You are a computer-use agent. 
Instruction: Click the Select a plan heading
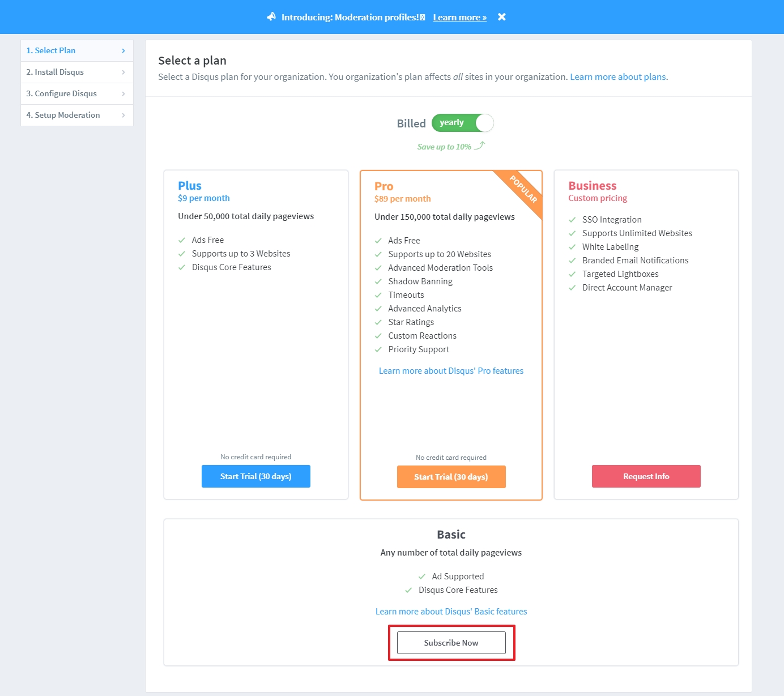pyautogui.click(x=192, y=61)
